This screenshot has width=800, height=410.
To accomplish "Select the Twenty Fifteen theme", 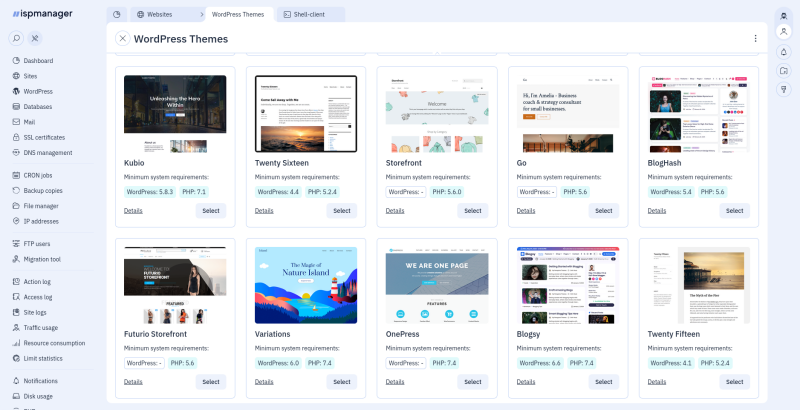I will 735,382.
